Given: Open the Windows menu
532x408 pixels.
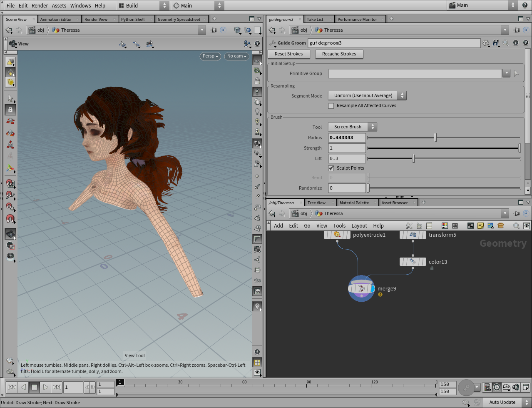Looking at the screenshot, I should (80, 5).
